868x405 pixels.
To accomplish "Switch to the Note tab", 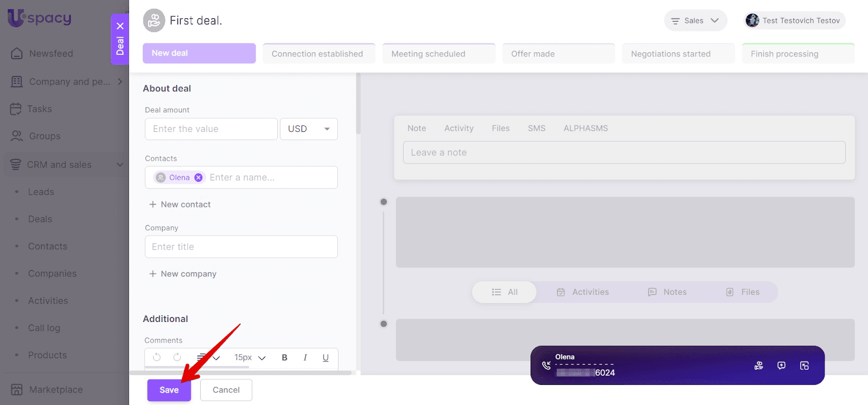I will tap(417, 128).
